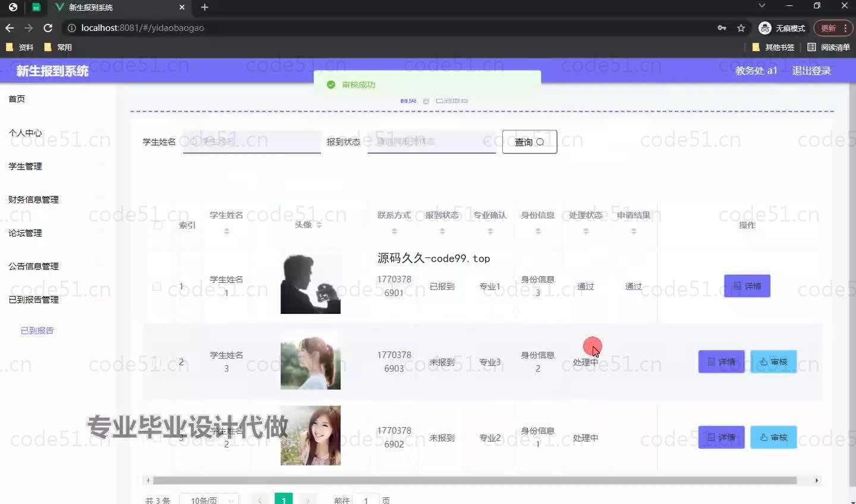This screenshot has width=856, height=504.
Task: Click scrollbar left arrow of table
Action: (x=147, y=480)
